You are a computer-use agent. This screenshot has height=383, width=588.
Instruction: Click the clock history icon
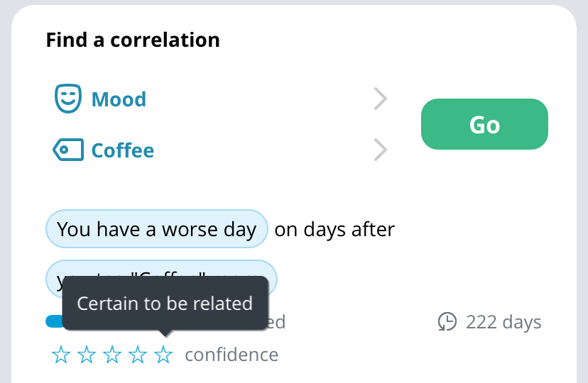(447, 321)
